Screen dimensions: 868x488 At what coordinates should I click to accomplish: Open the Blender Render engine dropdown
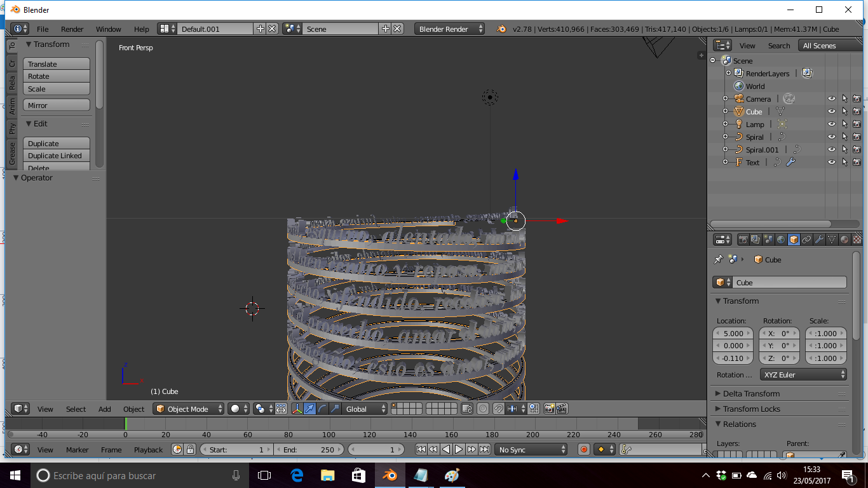(x=449, y=29)
